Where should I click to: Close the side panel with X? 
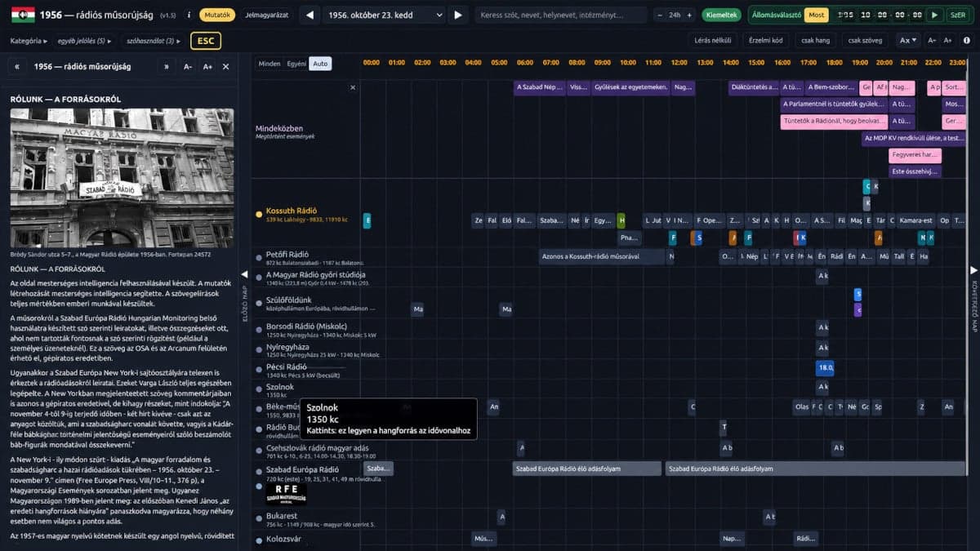tap(226, 67)
